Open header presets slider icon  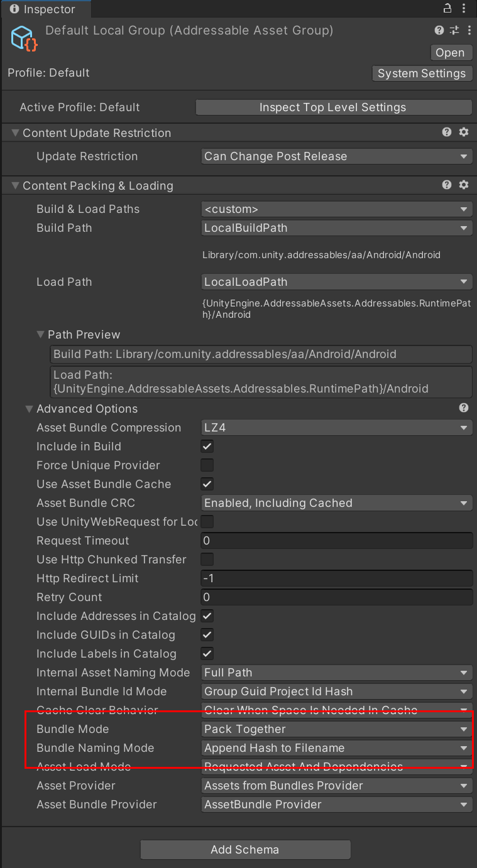[x=454, y=30]
